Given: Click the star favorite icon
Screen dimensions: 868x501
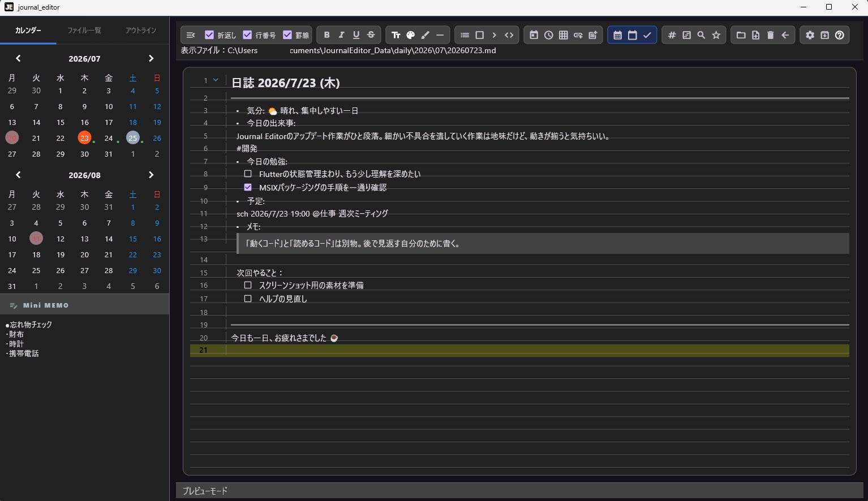Looking at the screenshot, I should [716, 35].
